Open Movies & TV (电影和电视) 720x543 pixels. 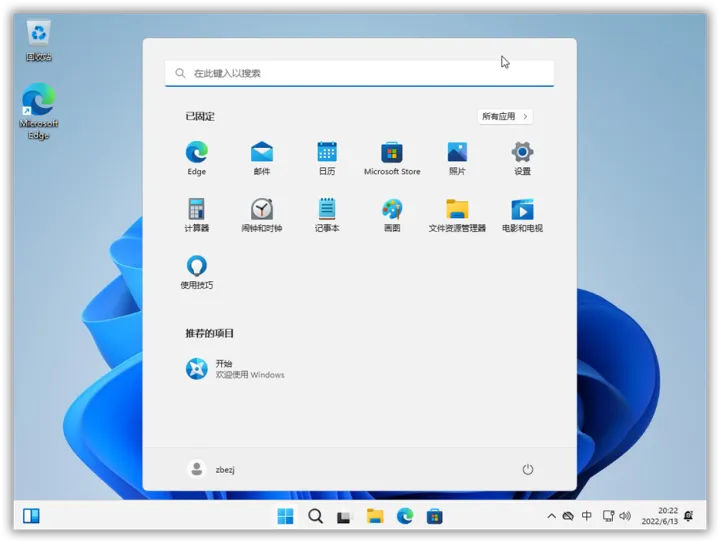tap(523, 215)
